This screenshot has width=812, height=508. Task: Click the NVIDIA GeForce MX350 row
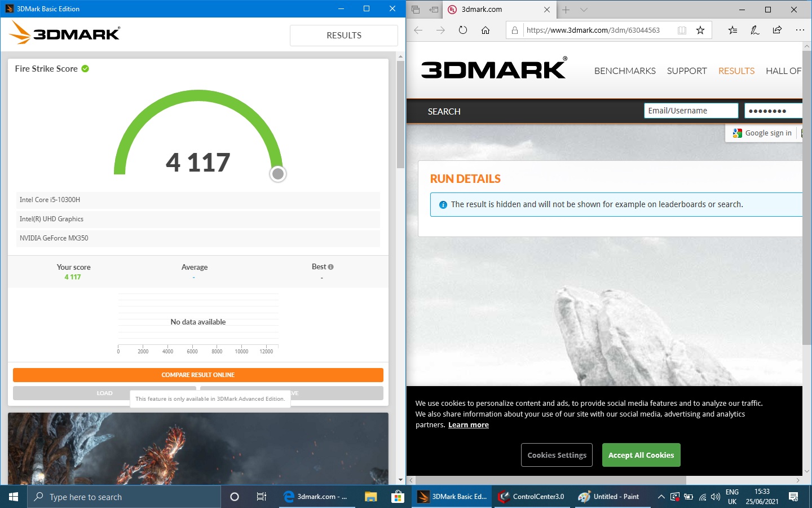(x=198, y=238)
